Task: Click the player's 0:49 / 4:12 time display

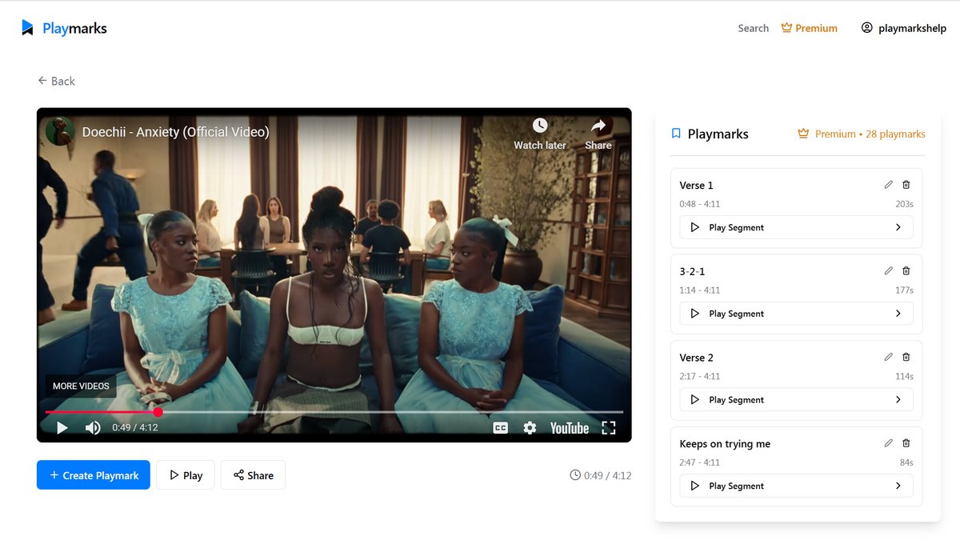Action: coord(134,428)
